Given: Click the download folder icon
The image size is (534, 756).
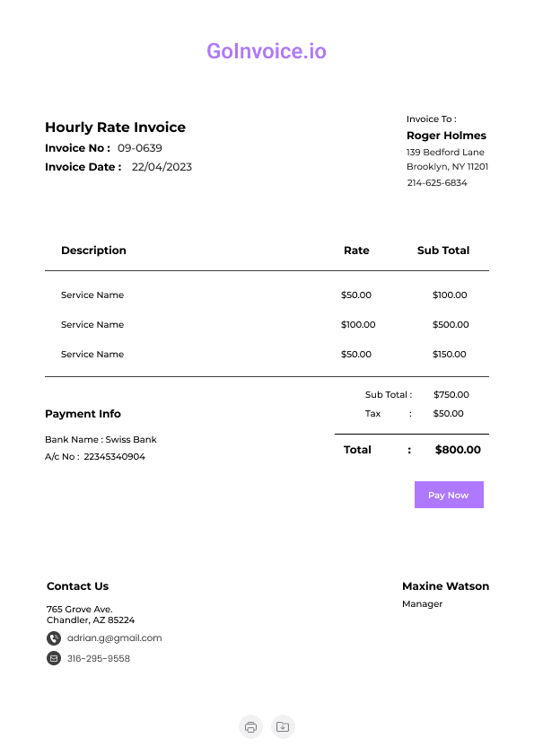Looking at the screenshot, I should tap(283, 726).
